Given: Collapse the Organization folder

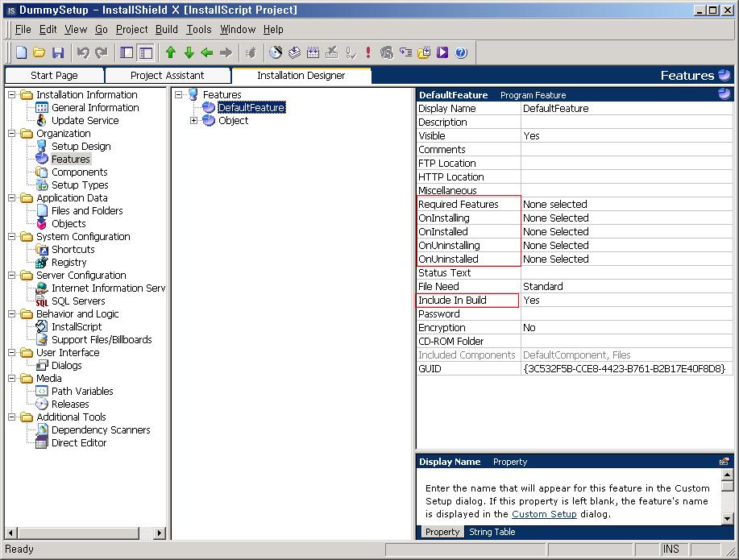Looking at the screenshot, I should tap(12, 134).
